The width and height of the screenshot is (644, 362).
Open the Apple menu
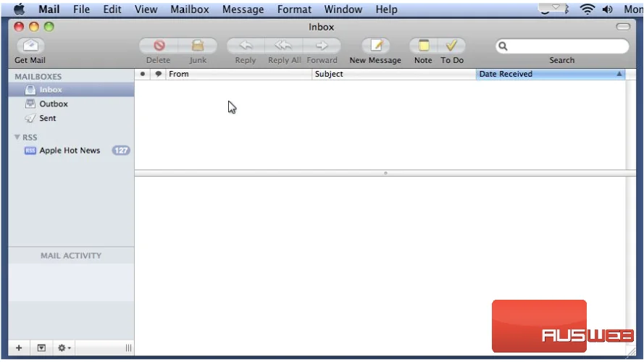[19, 9]
